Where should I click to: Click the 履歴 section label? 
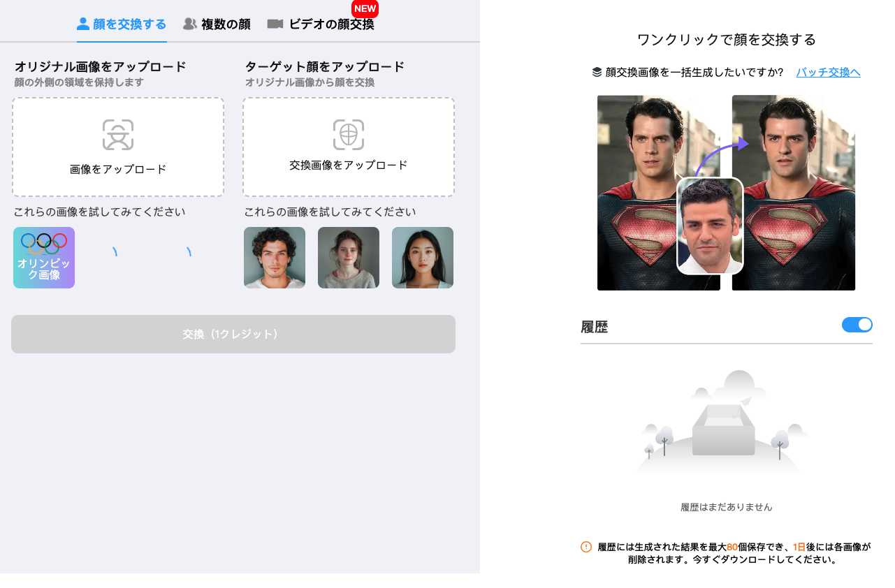(595, 327)
